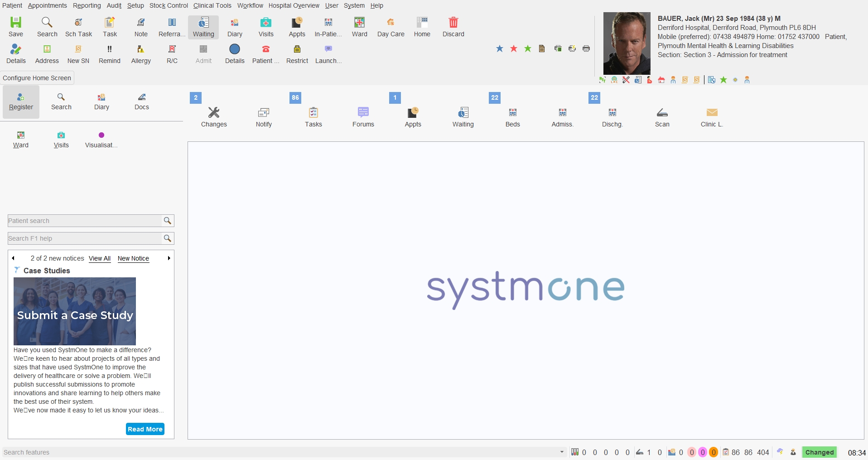The width and height of the screenshot is (868, 460).
Task: Open the Restrict padlock icon
Action: [x=297, y=54]
